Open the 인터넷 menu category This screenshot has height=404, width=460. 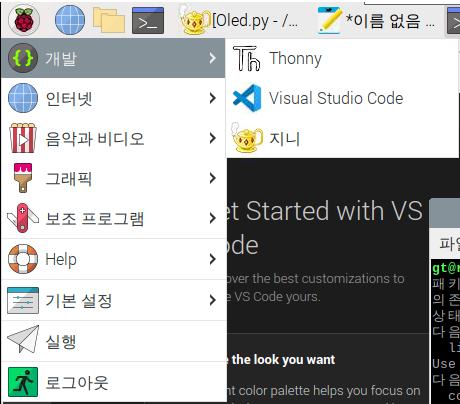pyautogui.click(x=113, y=98)
